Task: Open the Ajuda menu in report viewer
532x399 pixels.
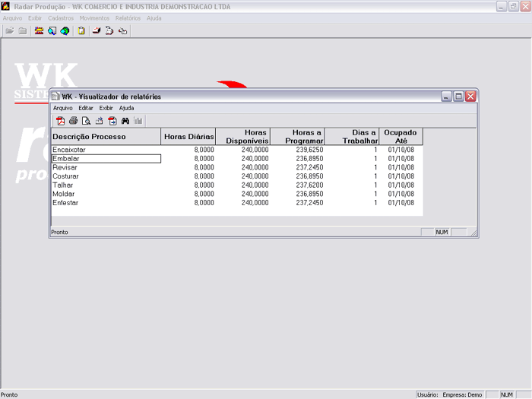Action: [126, 108]
